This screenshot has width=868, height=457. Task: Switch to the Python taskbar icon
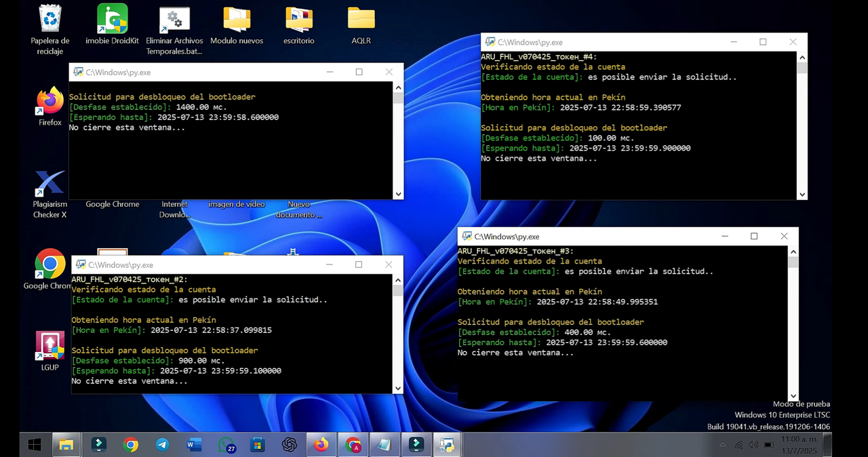pyautogui.click(x=447, y=445)
